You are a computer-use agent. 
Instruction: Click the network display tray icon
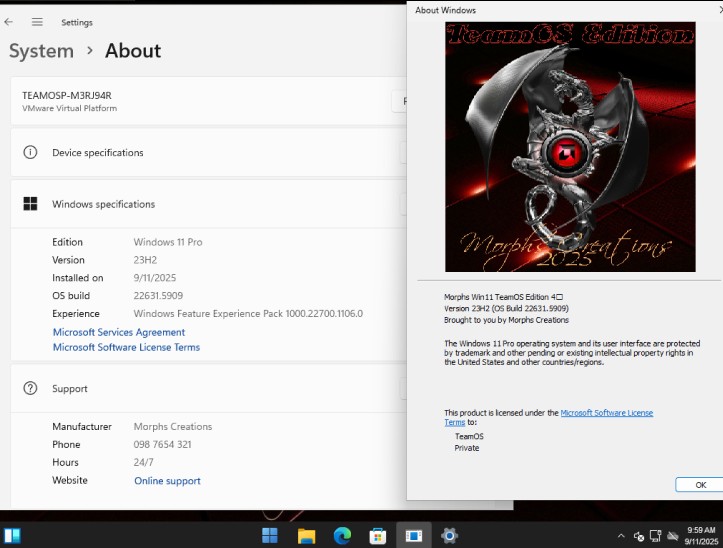[655, 536]
